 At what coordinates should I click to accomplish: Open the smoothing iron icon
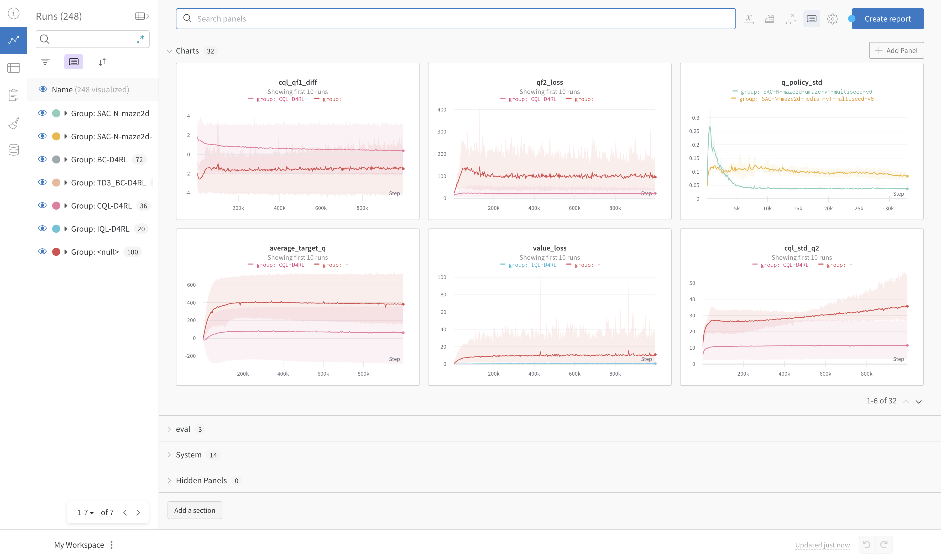click(769, 19)
